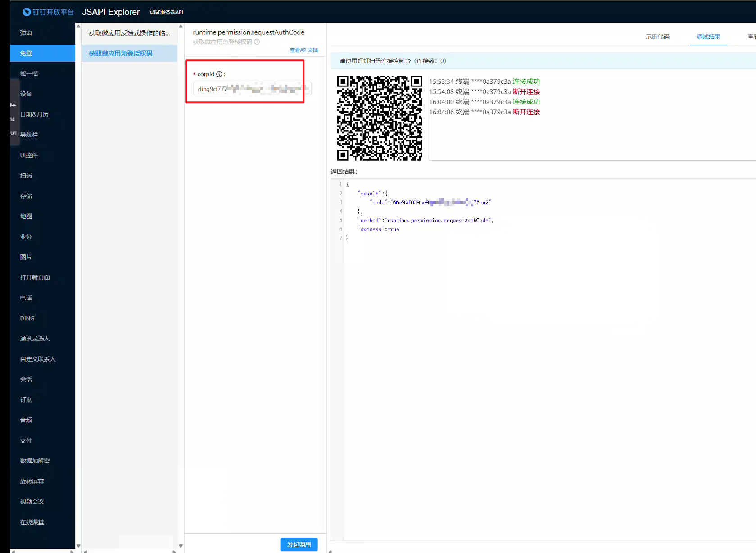Click the QR code image

pos(380,118)
